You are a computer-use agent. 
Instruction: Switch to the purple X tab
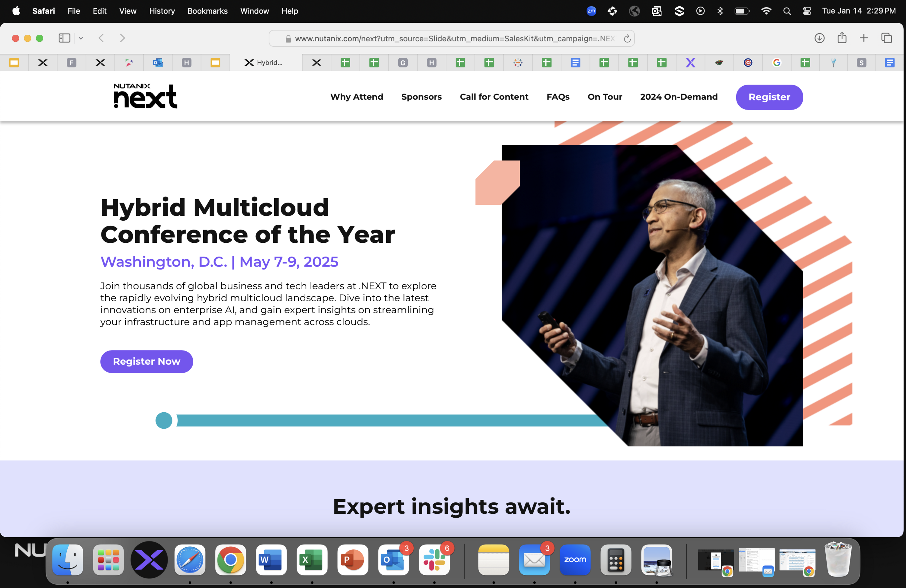click(x=691, y=62)
